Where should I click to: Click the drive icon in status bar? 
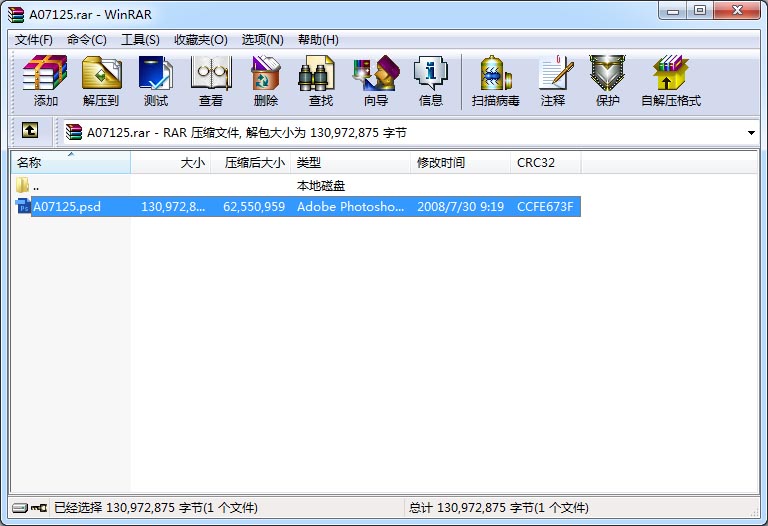pyautogui.click(x=20, y=508)
